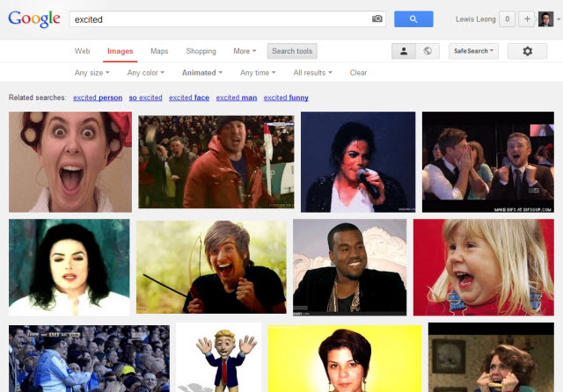This screenshot has width=563, height=392.
Task: Click inside the search text field
Action: pyautogui.click(x=220, y=18)
